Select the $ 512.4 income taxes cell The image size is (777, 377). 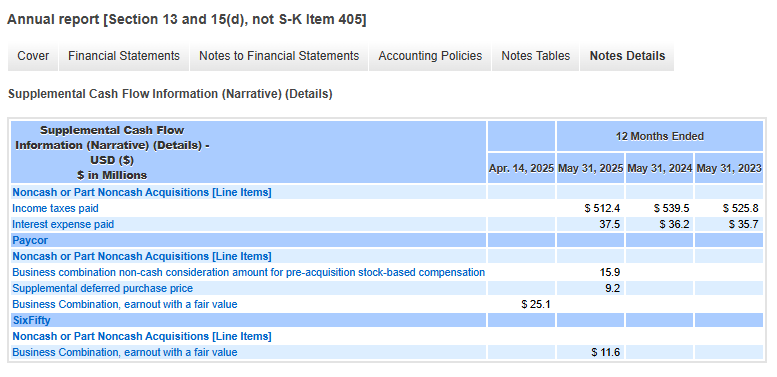(591, 209)
